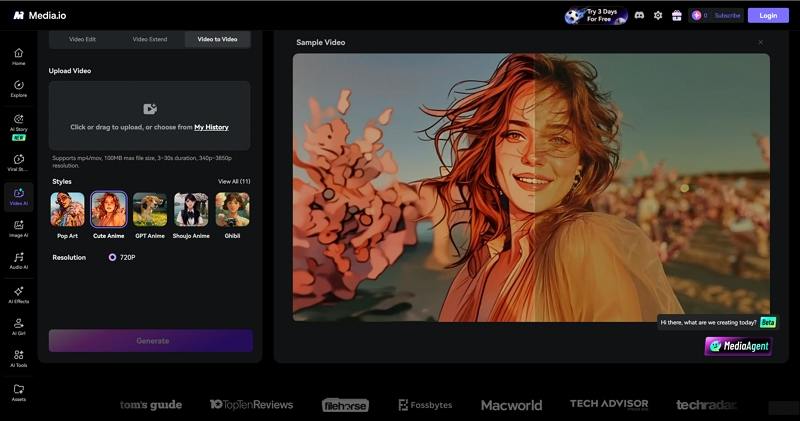Click the Media.io logo
The height and width of the screenshot is (421, 800).
pyautogui.click(x=39, y=15)
